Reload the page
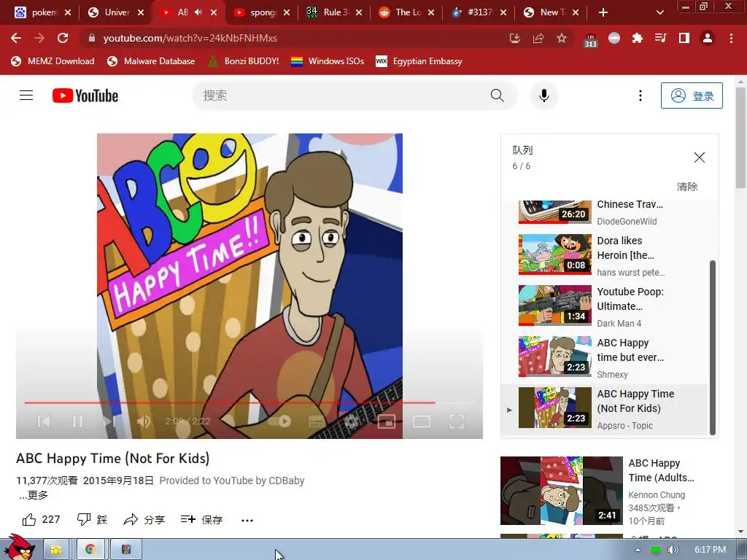This screenshot has height=560, width=747. 63,38
